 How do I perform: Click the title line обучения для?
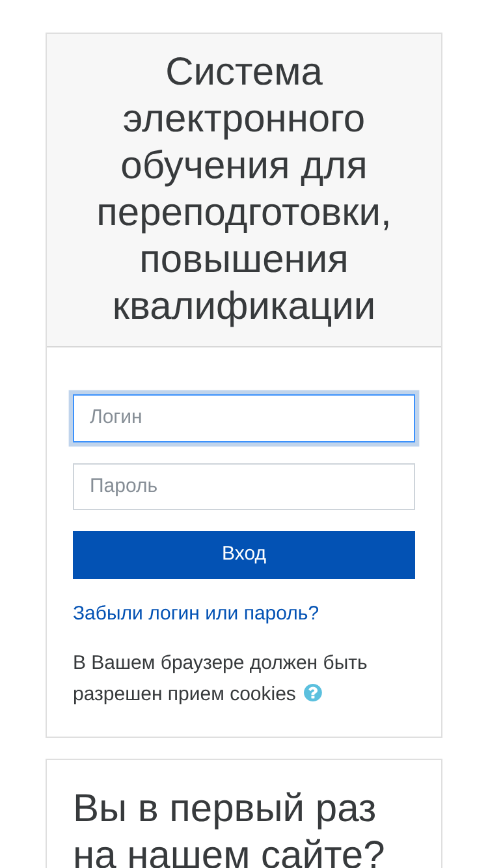244,165
